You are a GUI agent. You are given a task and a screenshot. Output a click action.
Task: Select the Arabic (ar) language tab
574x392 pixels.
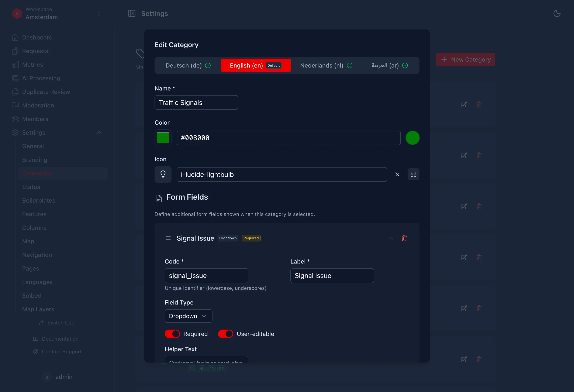[x=389, y=65]
